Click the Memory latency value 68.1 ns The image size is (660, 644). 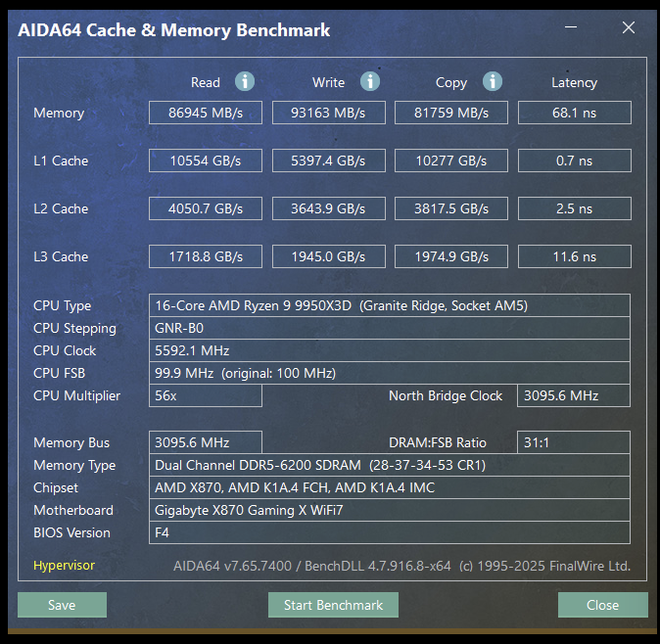[575, 113]
